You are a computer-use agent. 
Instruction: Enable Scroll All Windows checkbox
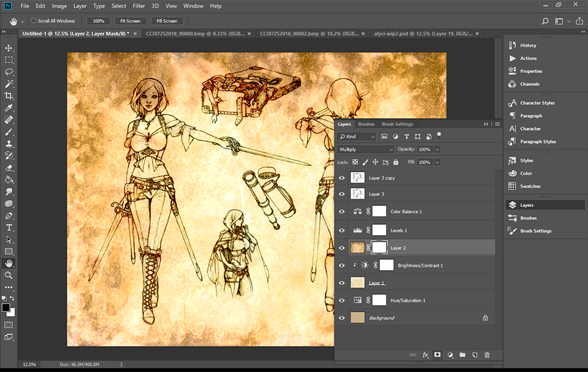pos(33,21)
